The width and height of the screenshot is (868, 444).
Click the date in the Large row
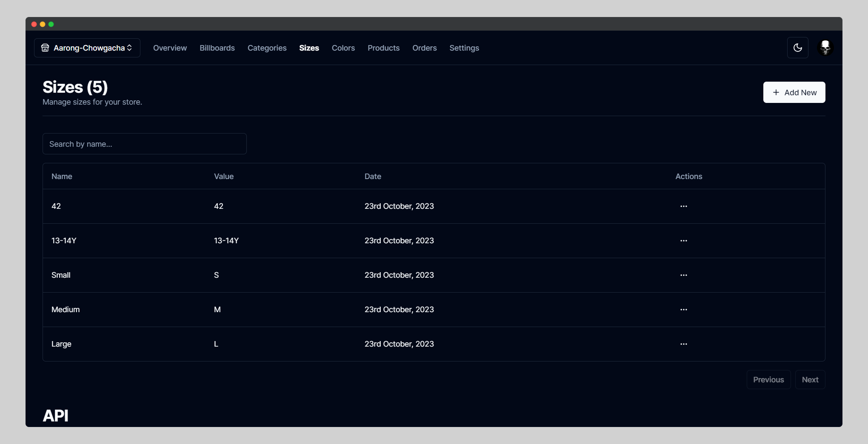point(399,344)
